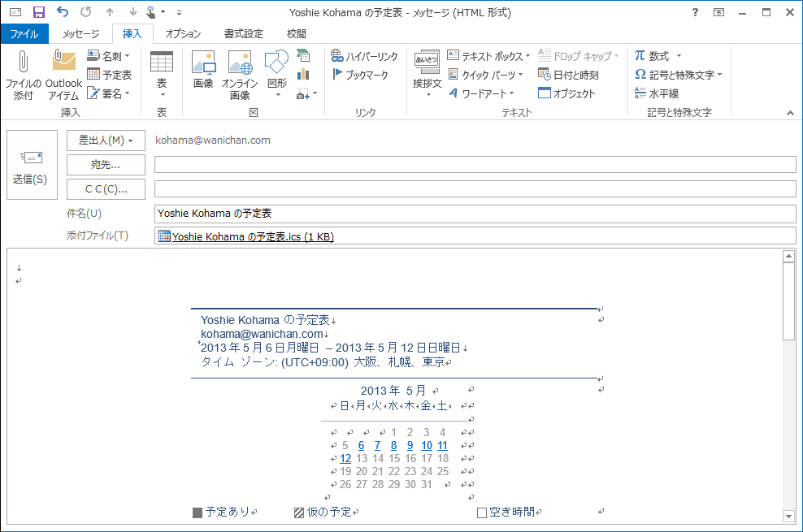Switch to the 書式設定 tab
The width and height of the screenshot is (803, 532).
point(243,34)
